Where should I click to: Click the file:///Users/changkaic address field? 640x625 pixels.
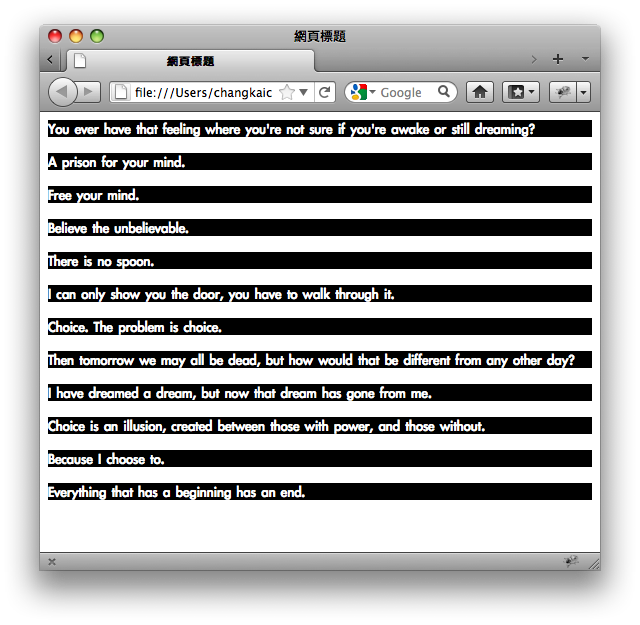(203, 93)
